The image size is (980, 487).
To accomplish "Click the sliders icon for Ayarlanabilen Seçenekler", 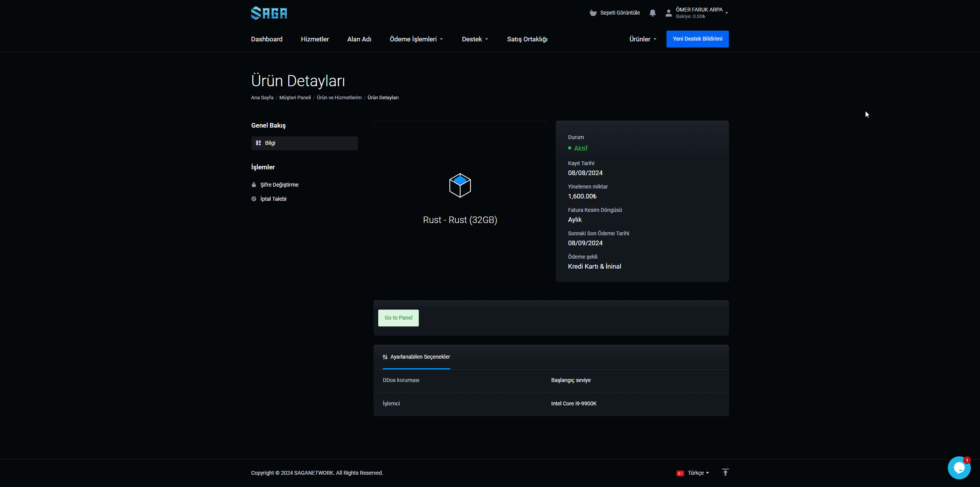I will click(x=385, y=357).
